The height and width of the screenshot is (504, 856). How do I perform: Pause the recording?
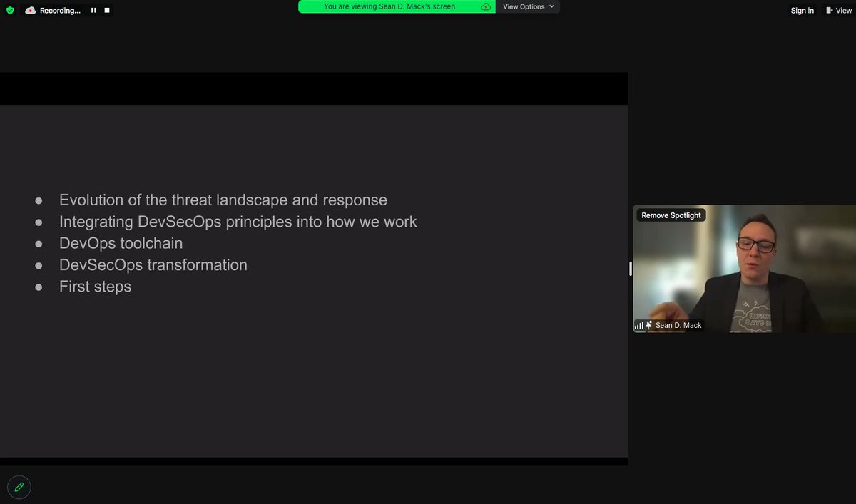(93, 11)
